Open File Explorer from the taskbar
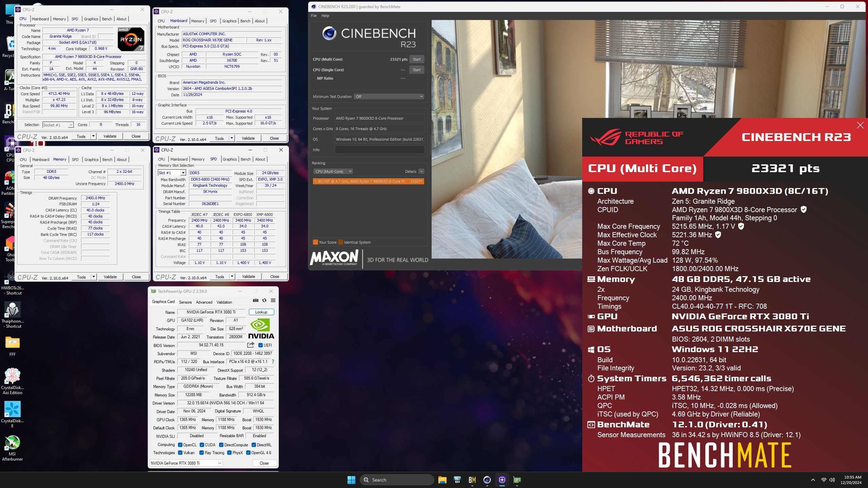Screen dimensions: 868x488 tap(442, 480)
